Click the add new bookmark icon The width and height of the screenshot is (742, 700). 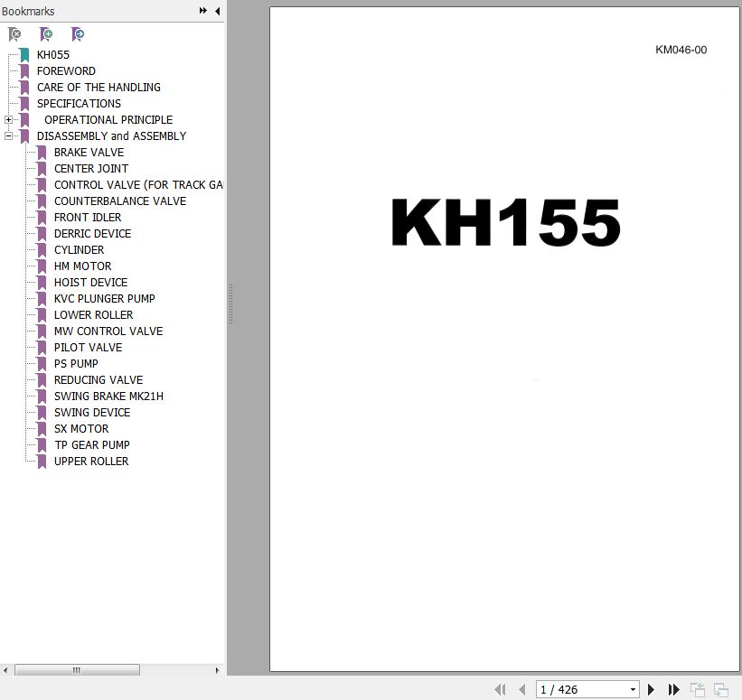click(46, 34)
